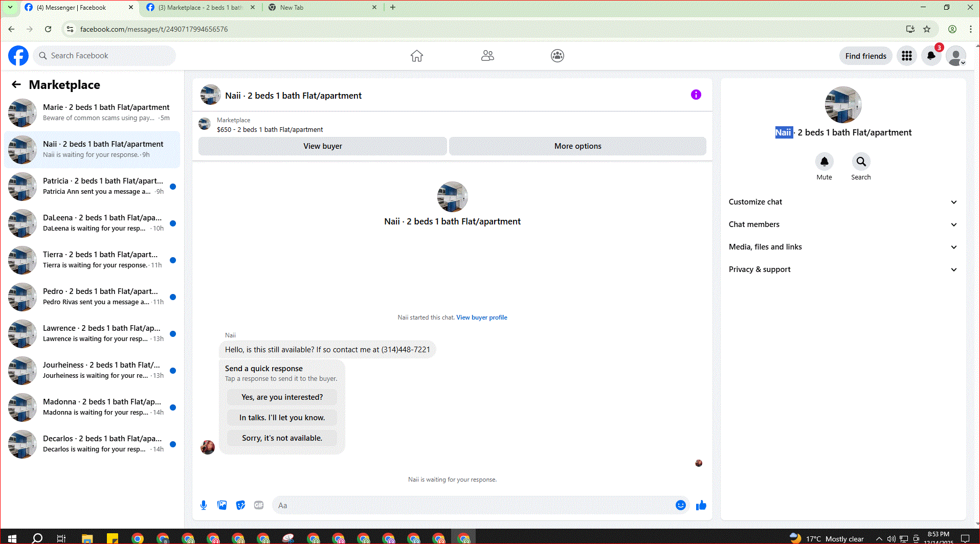Send 'In talks. I'll let you know.' response

(x=282, y=418)
